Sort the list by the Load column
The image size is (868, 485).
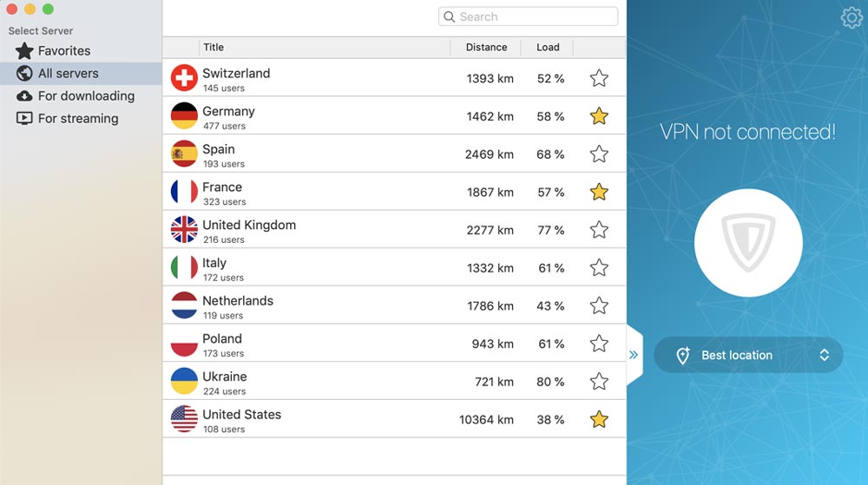click(x=547, y=48)
